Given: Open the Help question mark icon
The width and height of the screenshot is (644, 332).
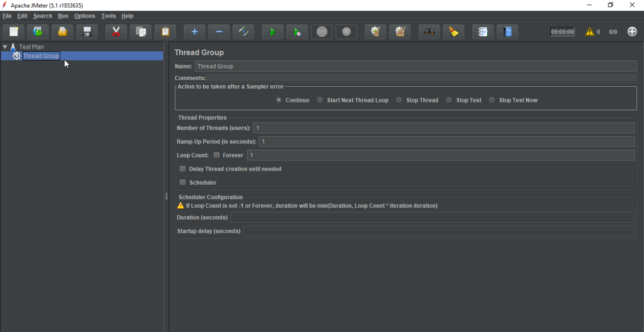Looking at the screenshot, I should (x=507, y=32).
